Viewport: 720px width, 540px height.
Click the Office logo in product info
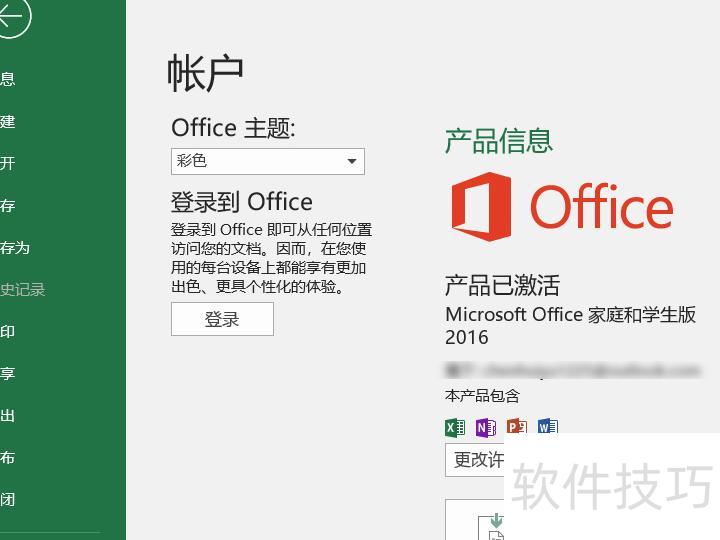(x=562, y=206)
